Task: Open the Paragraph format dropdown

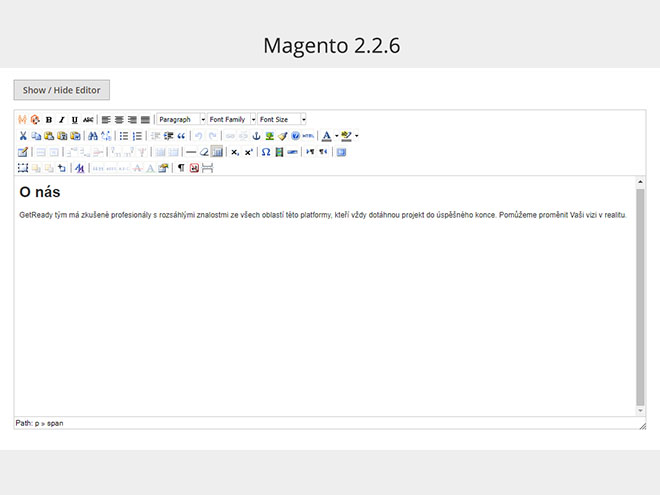Action: pos(181,120)
